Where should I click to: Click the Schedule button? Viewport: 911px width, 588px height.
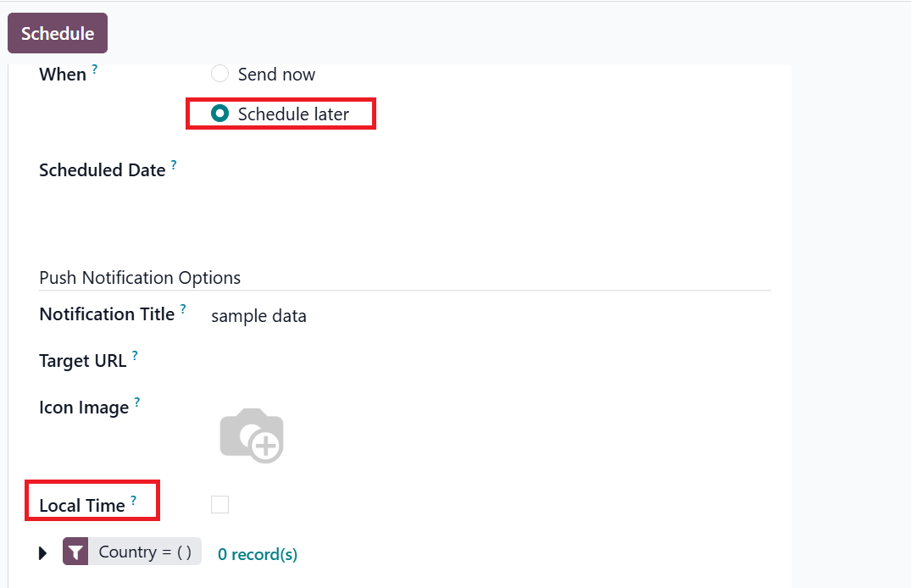(58, 34)
